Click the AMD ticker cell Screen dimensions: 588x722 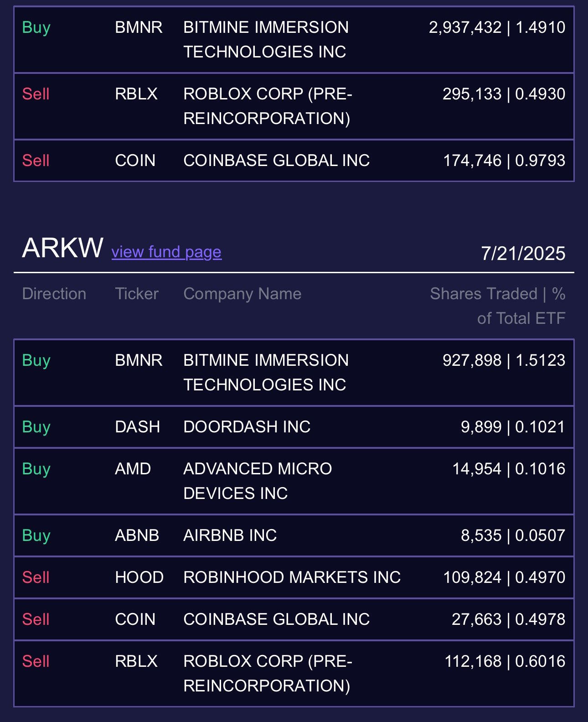pyautogui.click(x=133, y=469)
